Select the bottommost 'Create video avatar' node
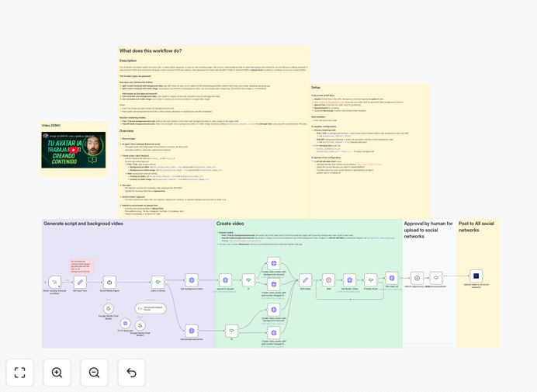537x392 pixels. tap(274, 333)
